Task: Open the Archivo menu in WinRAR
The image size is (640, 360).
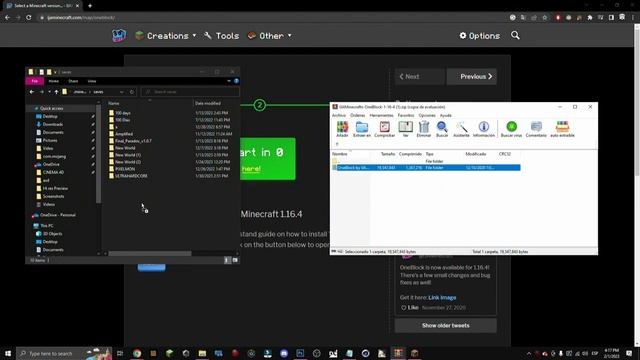Action: [338, 116]
